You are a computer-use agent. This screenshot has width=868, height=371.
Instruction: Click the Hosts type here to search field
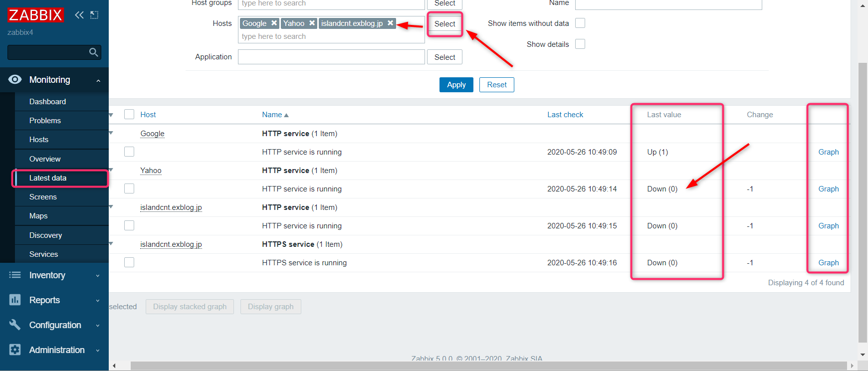click(x=331, y=36)
